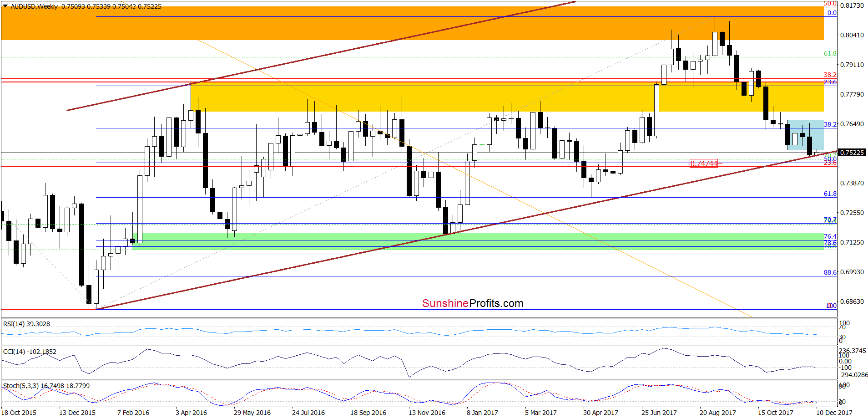Click the blue 0.0 Fibonacci level label
The image size is (868, 419).
pyautogui.click(x=832, y=13)
